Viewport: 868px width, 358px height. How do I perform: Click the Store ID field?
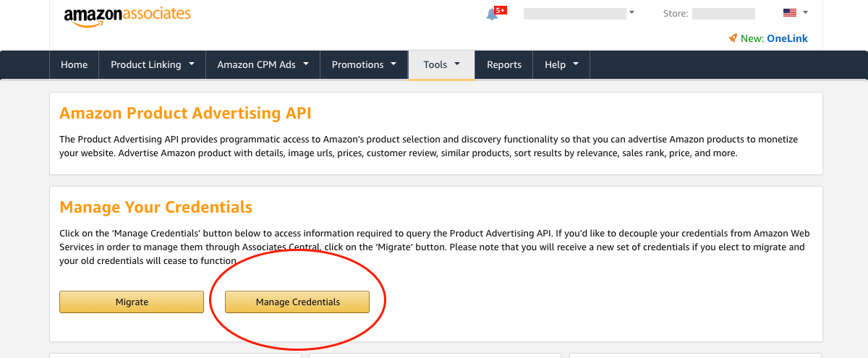point(723,13)
